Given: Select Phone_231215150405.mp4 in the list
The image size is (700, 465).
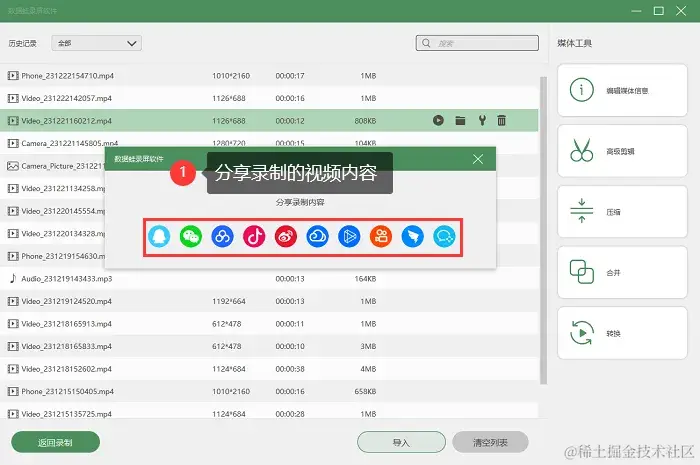Looking at the screenshot, I should tap(269, 391).
